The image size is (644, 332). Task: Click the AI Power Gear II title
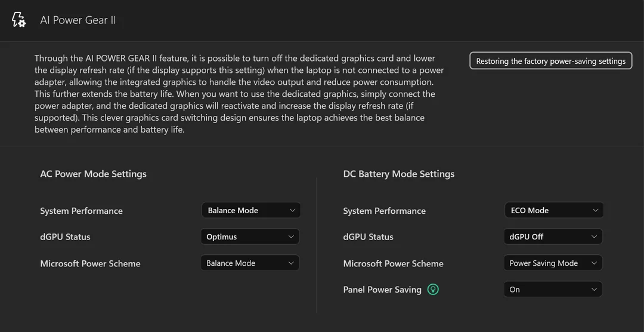pyautogui.click(x=78, y=20)
